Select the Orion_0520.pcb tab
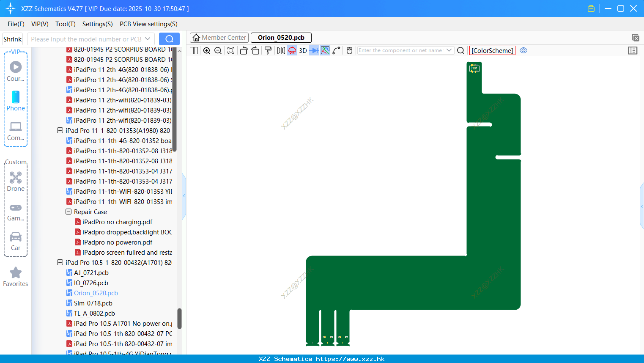 click(281, 38)
